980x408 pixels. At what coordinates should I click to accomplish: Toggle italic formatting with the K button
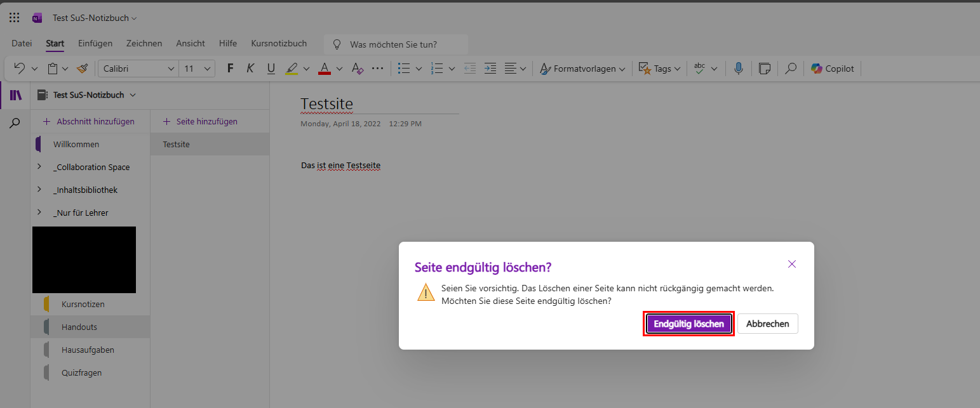coord(250,69)
